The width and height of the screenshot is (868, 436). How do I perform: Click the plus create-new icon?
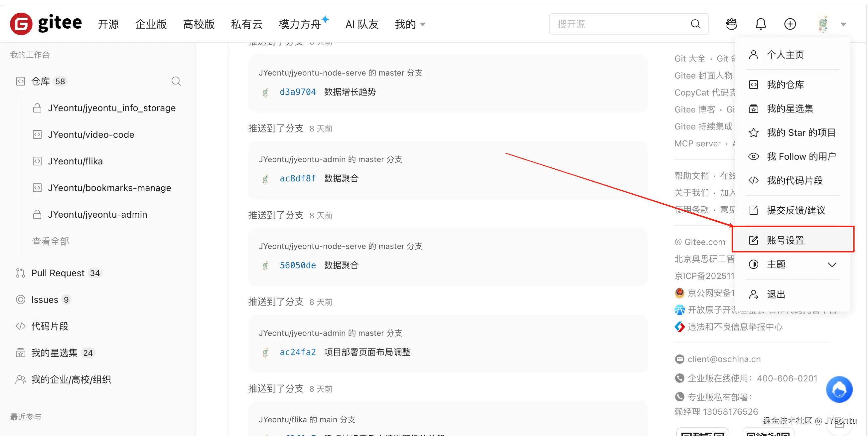(790, 24)
